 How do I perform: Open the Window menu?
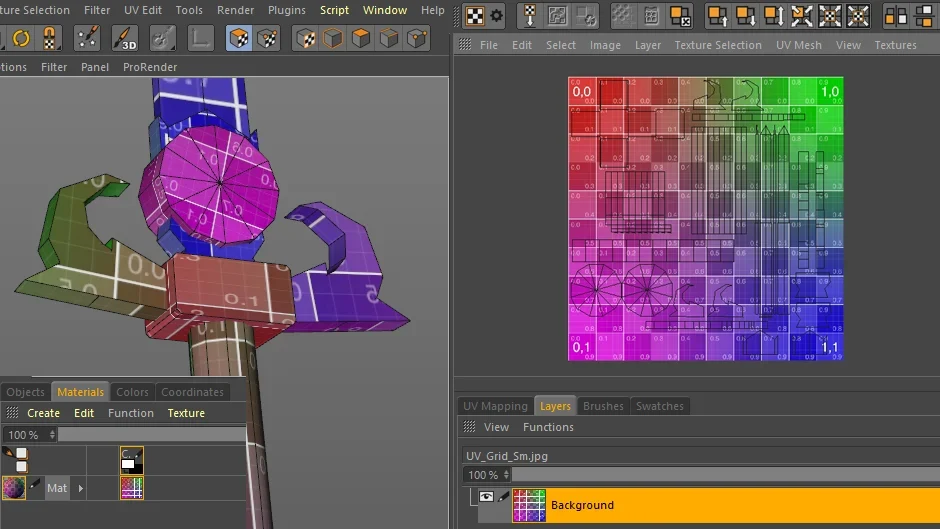pos(385,10)
